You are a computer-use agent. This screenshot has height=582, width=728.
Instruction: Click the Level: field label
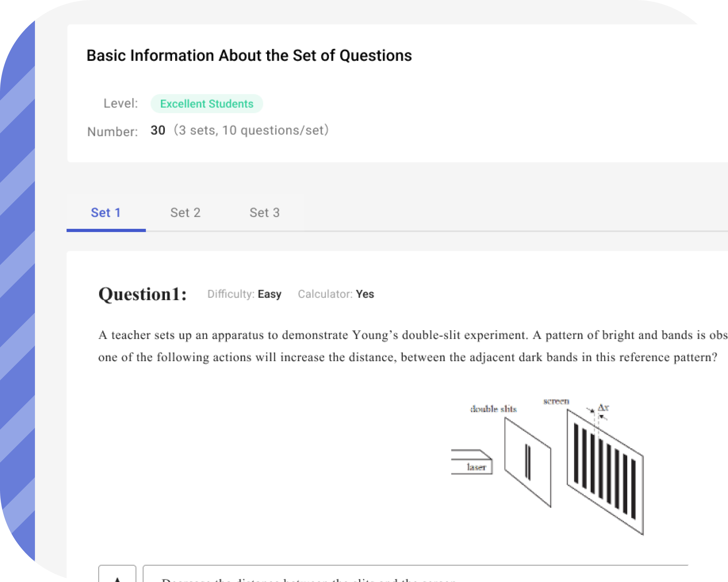tap(120, 104)
